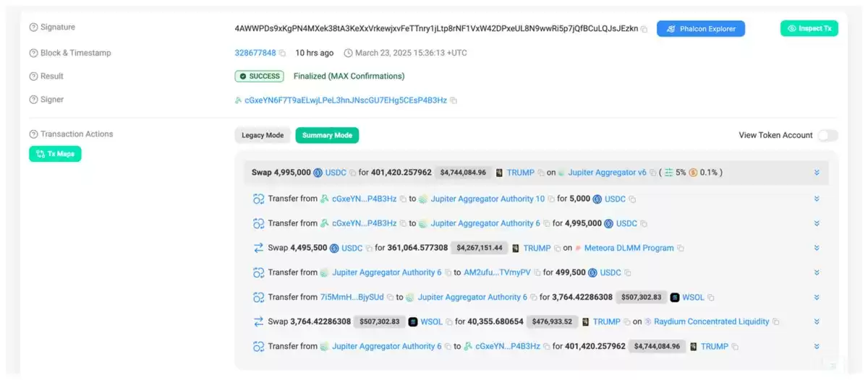Click the $4,267,151.44 value badge
The width and height of the screenshot is (868, 380).
479,248
